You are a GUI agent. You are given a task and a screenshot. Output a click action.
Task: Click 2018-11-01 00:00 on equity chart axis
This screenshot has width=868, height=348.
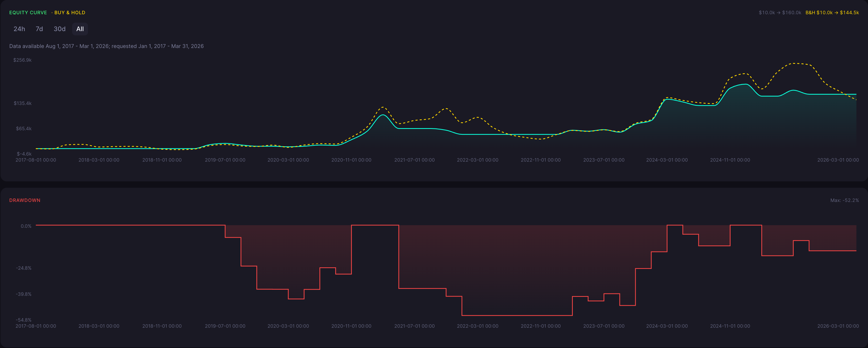[x=162, y=160]
